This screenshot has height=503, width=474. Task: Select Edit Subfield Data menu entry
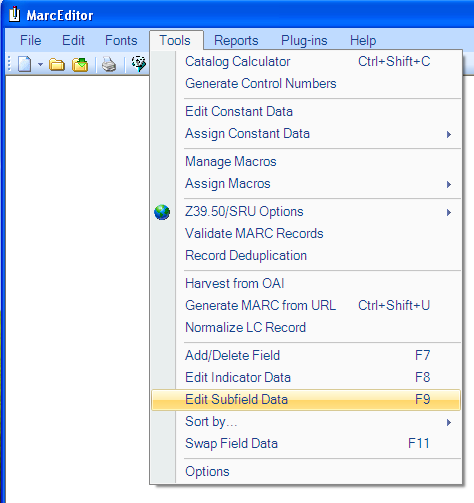point(306,399)
